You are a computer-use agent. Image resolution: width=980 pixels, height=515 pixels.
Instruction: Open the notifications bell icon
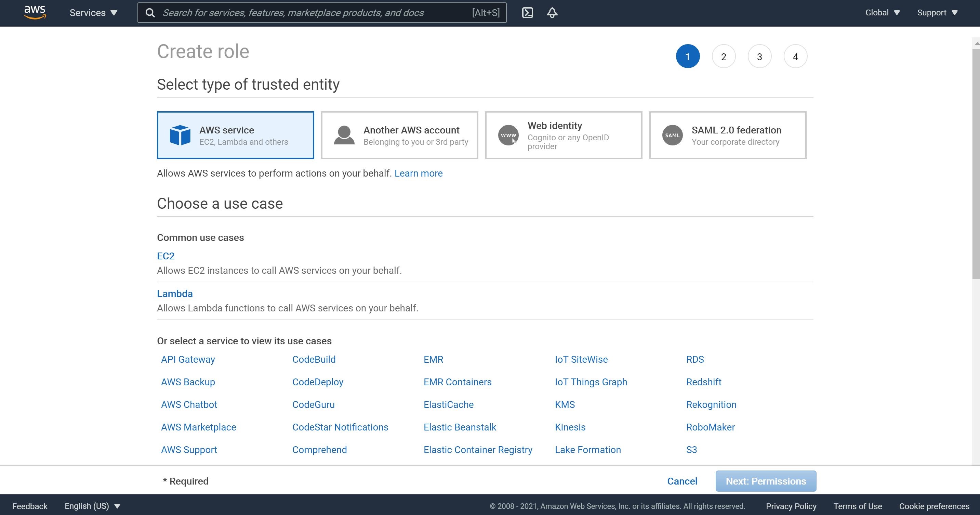(x=552, y=13)
